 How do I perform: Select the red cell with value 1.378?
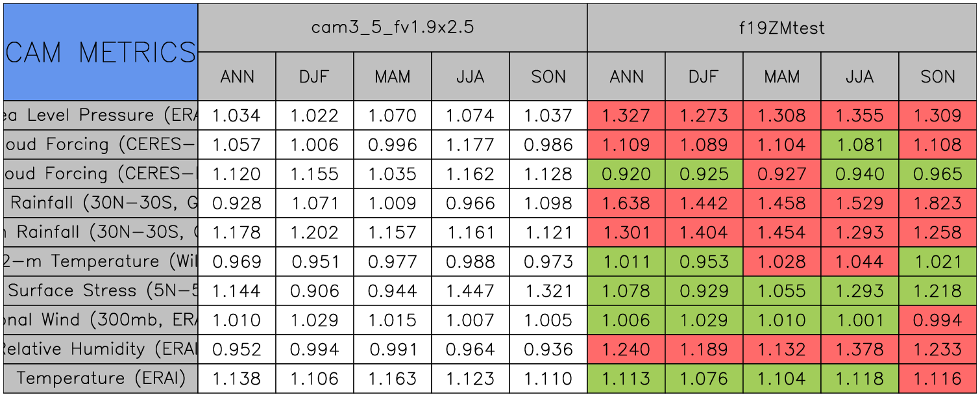tap(860, 350)
